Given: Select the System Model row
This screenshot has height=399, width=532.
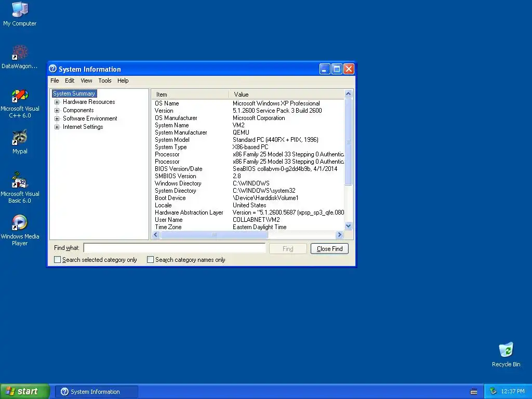Looking at the screenshot, I should click(249, 139).
